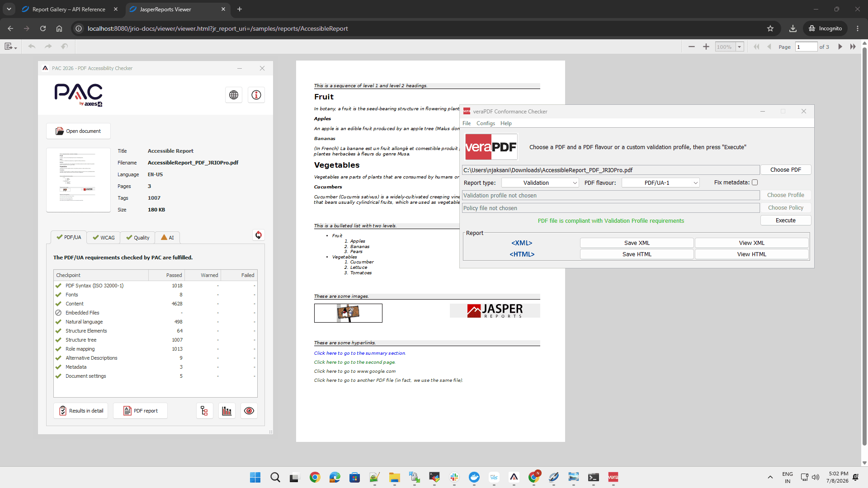This screenshot has width=868, height=488.
Task: Open Slack from the taskbar
Action: 454,477
